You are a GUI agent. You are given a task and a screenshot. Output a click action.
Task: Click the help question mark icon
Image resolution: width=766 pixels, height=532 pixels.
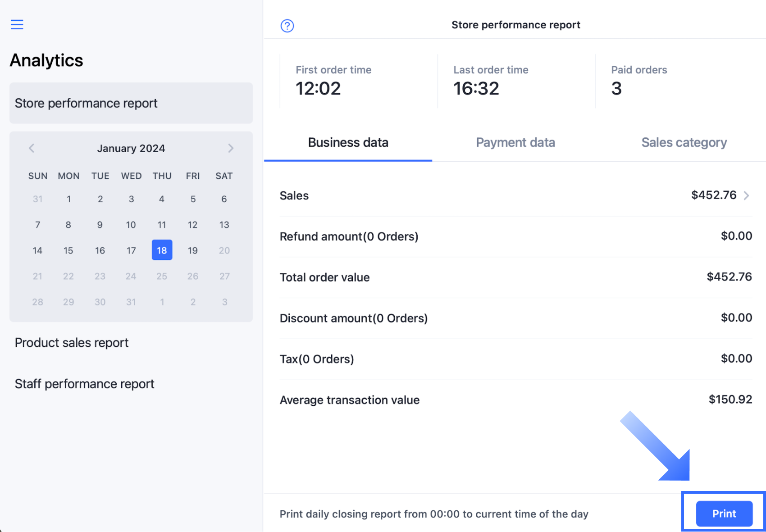click(287, 26)
